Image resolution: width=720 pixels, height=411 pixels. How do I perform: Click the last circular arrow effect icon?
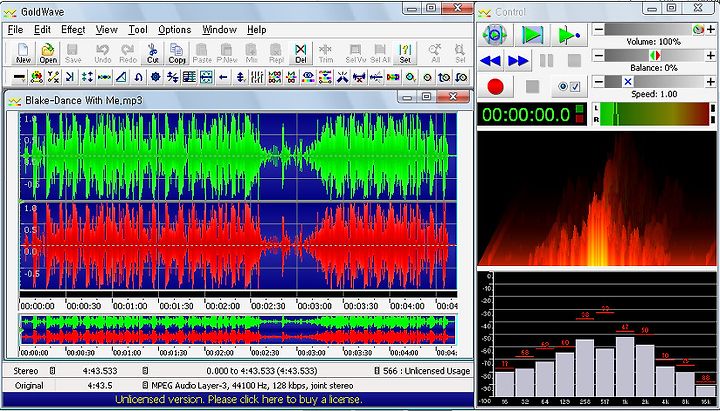461,77
